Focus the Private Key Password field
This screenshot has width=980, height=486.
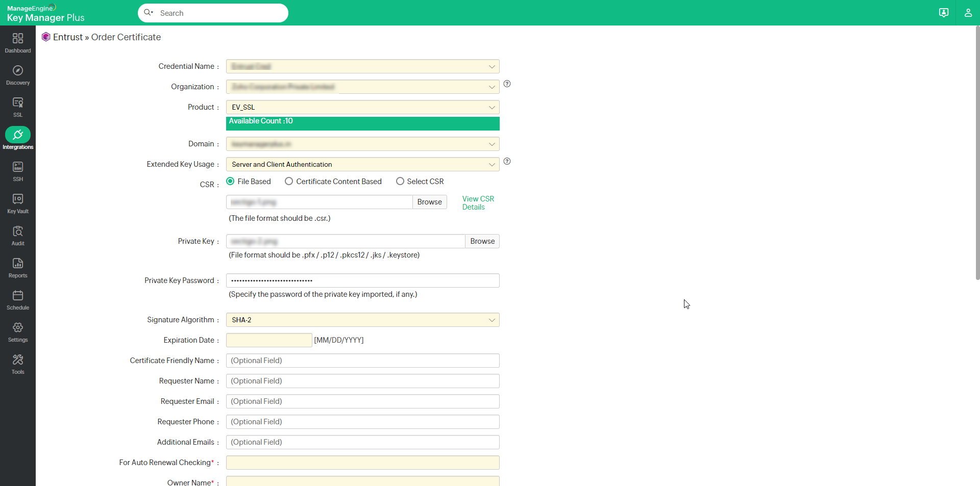pyautogui.click(x=363, y=280)
